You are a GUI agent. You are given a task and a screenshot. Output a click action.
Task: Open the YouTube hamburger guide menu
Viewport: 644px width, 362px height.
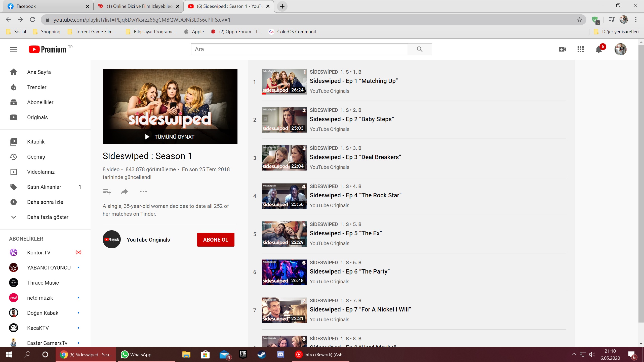click(x=14, y=49)
